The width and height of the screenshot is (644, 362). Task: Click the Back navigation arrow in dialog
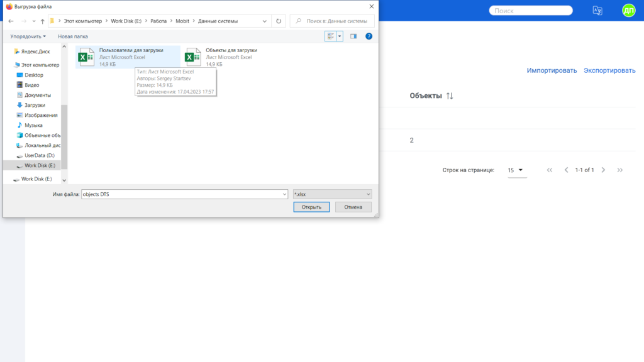[x=11, y=21]
